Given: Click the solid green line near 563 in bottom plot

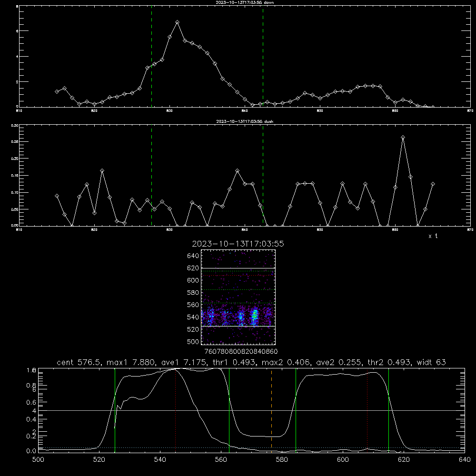Looking at the screenshot, I should point(229,410).
